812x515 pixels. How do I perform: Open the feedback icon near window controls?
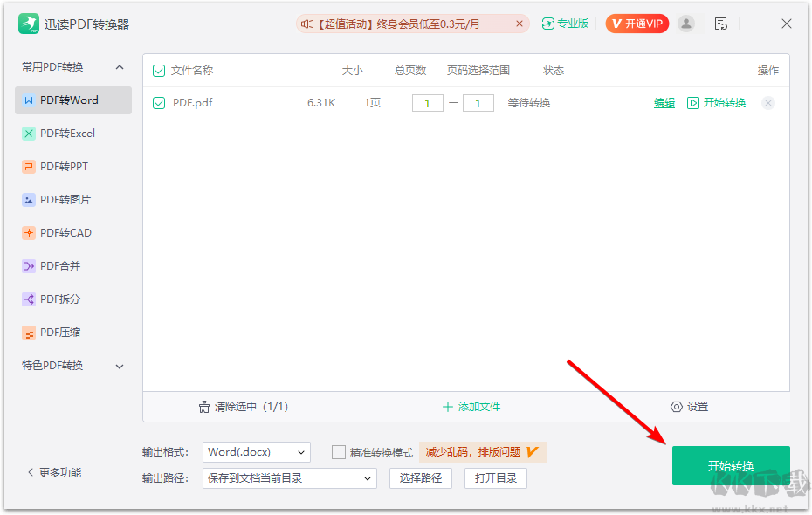[x=721, y=24]
